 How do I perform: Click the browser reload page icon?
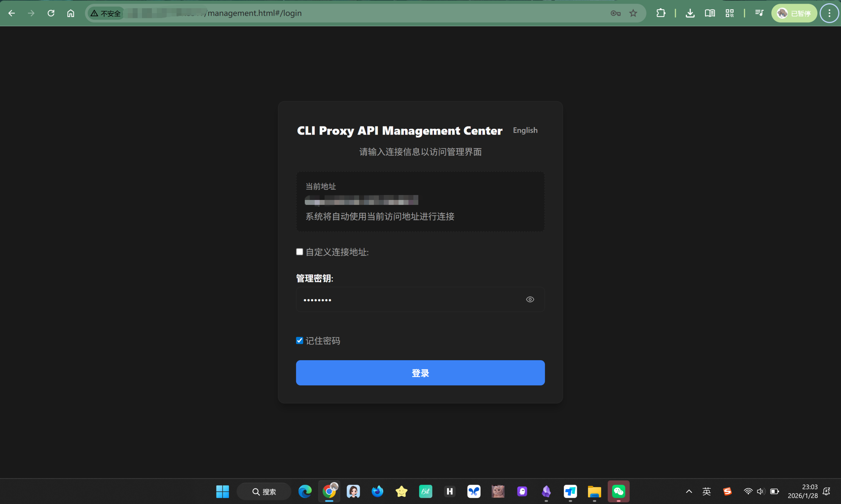coord(51,13)
